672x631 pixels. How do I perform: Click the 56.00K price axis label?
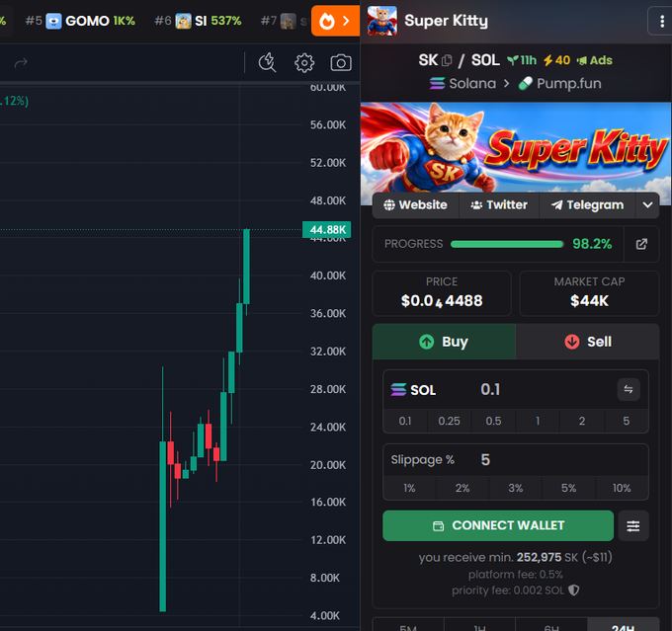click(328, 125)
